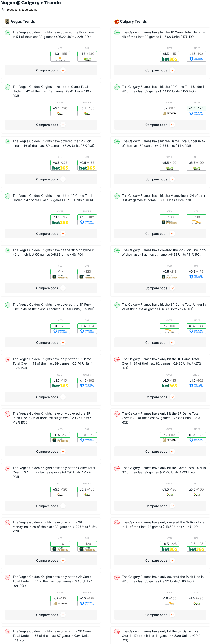Select the u1.5 +144 under odds
211x644 pixels.
click(x=196, y=326)
